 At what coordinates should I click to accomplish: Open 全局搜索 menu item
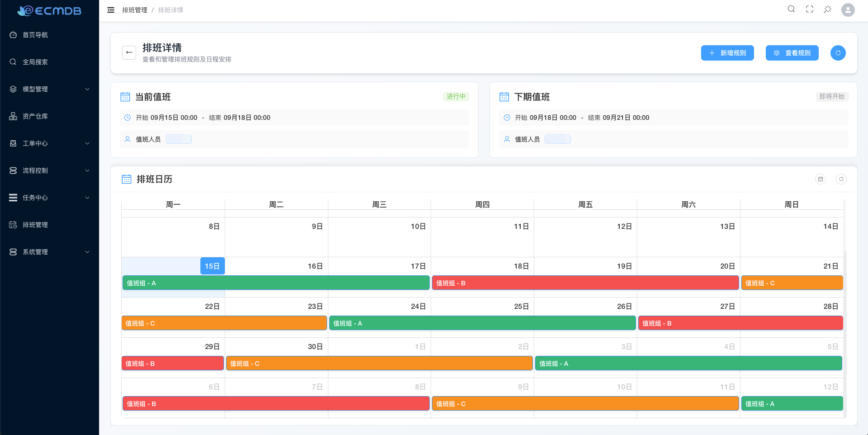click(x=49, y=62)
